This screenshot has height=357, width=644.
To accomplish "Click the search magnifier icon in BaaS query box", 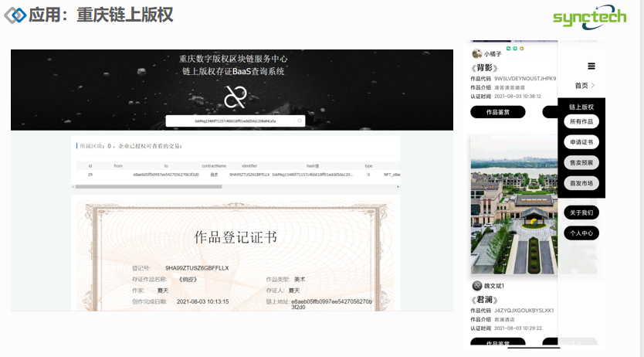I will 300,121.
